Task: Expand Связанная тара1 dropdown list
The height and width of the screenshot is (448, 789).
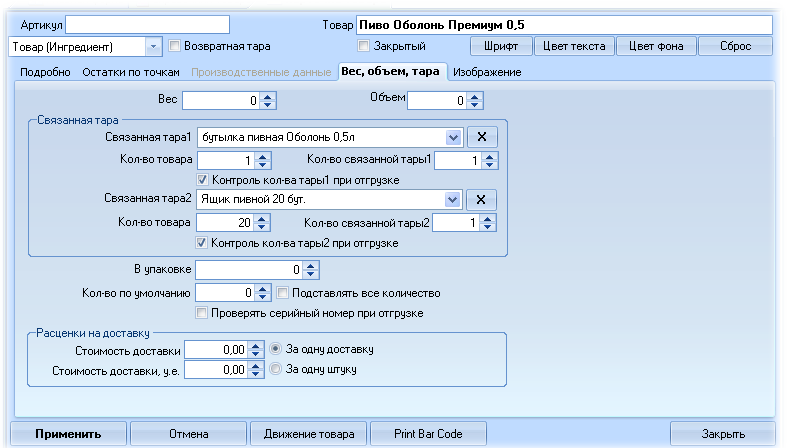Action: pyautogui.click(x=453, y=137)
